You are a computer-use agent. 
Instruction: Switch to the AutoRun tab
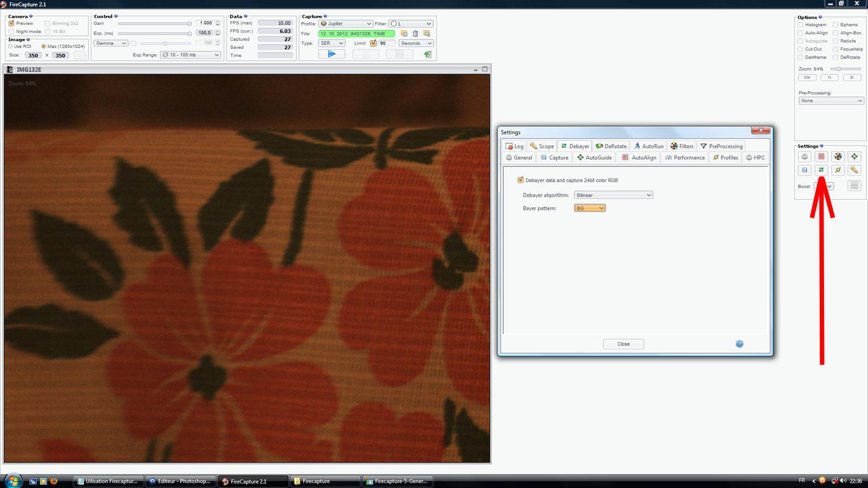pyautogui.click(x=649, y=146)
